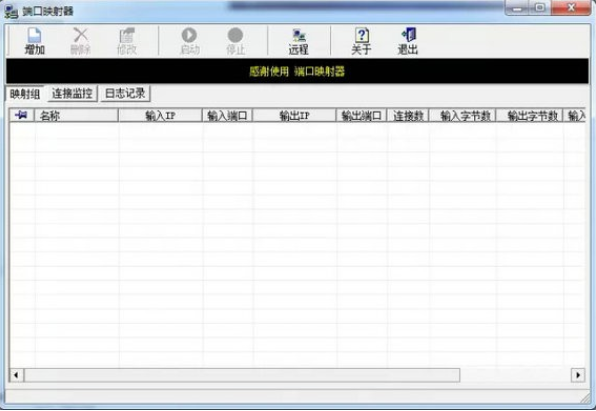Click the pin icon column header
Image resolution: width=596 pixels, height=411 pixels.
point(22,115)
